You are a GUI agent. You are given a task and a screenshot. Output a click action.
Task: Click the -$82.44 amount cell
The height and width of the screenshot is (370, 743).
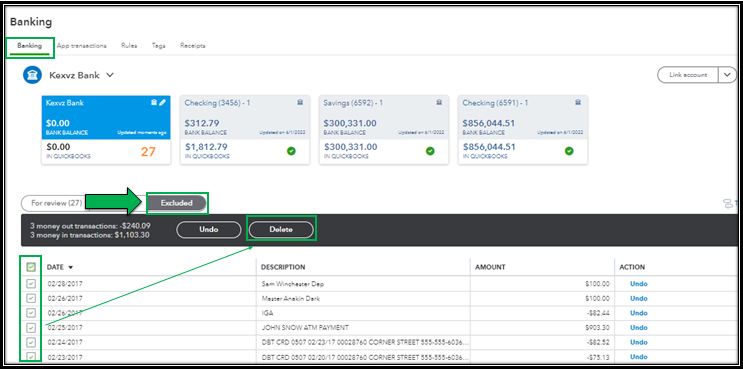(x=598, y=313)
